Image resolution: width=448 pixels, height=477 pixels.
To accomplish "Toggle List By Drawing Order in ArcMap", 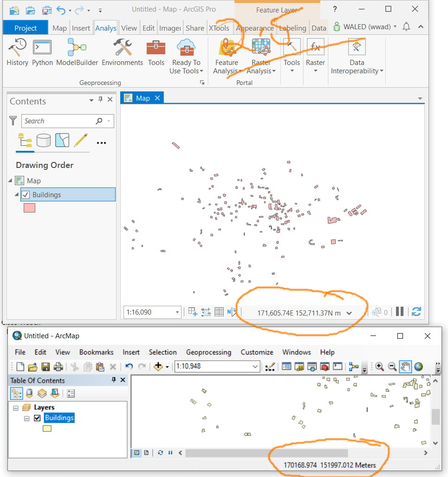I will point(16,393).
